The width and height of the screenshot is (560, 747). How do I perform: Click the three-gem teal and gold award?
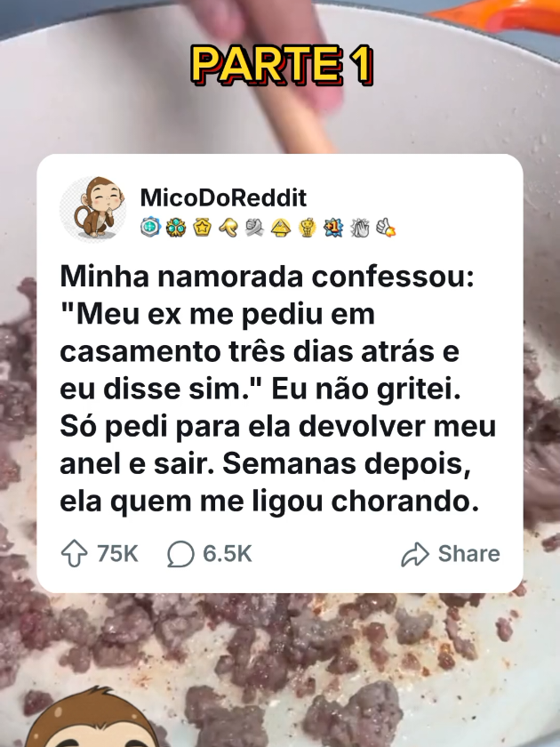click(176, 228)
